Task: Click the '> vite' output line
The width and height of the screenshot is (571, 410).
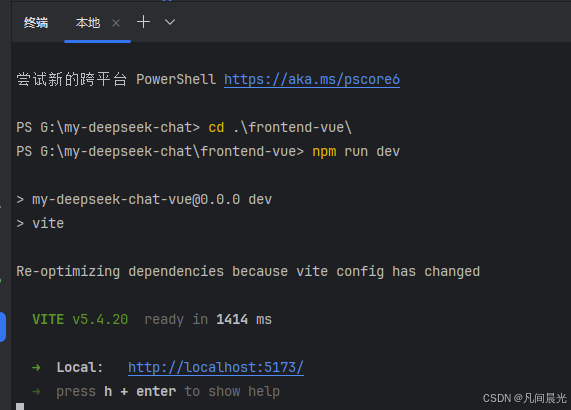Action: 40,224
